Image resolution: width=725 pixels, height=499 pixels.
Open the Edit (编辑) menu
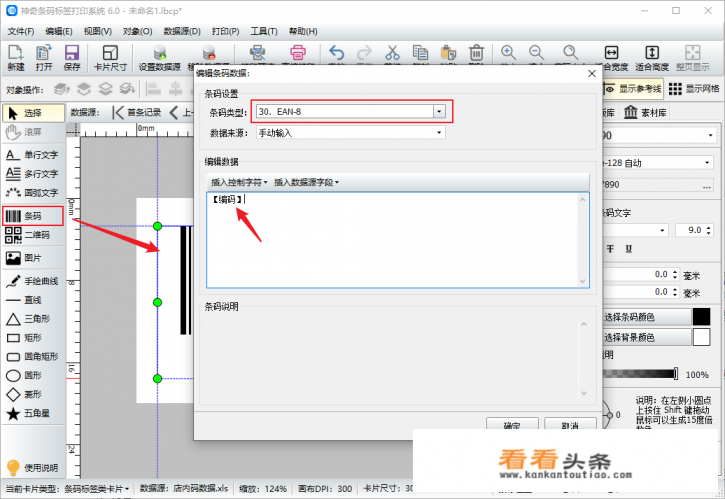pyautogui.click(x=59, y=31)
